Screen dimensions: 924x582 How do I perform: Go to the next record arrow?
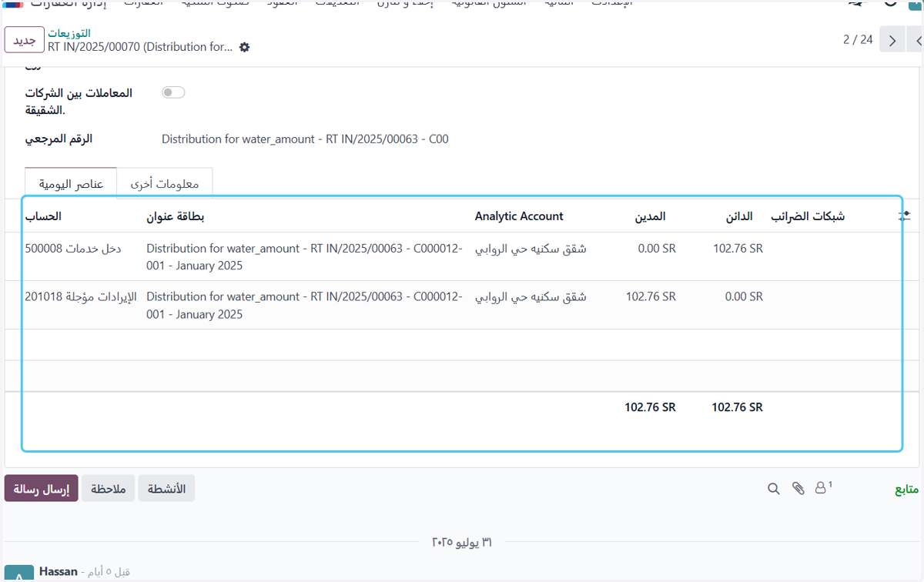coord(892,41)
